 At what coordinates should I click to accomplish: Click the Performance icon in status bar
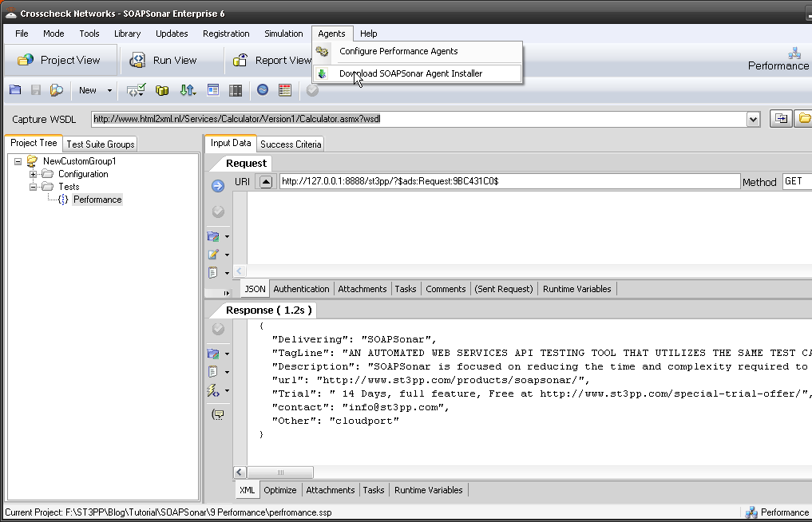[x=751, y=512]
